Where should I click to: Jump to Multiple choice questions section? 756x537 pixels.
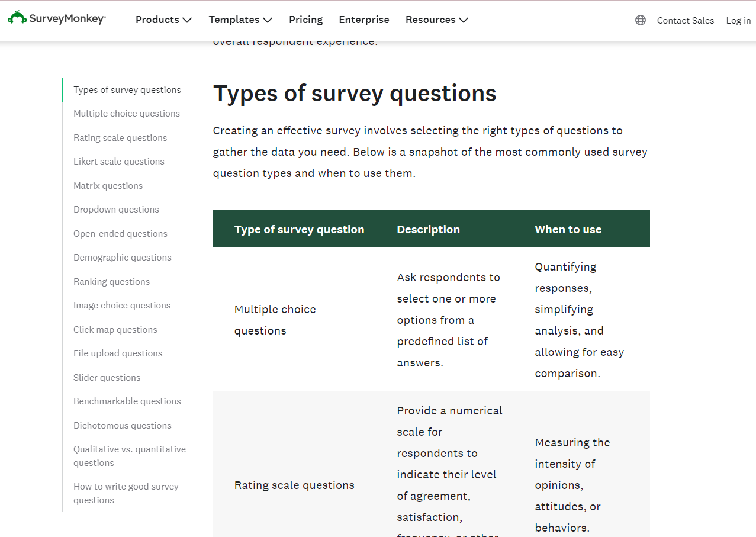pos(126,113)
